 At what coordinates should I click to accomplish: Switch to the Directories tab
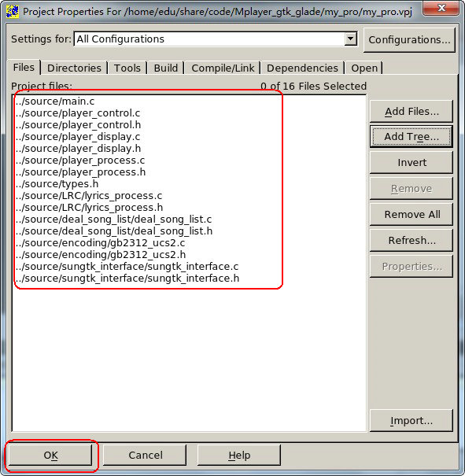coord(74,68)
